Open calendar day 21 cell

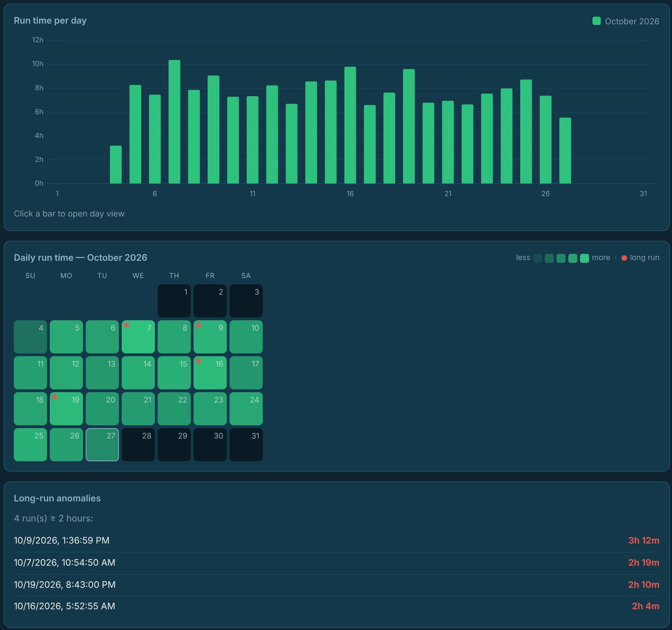pos(138,409)
